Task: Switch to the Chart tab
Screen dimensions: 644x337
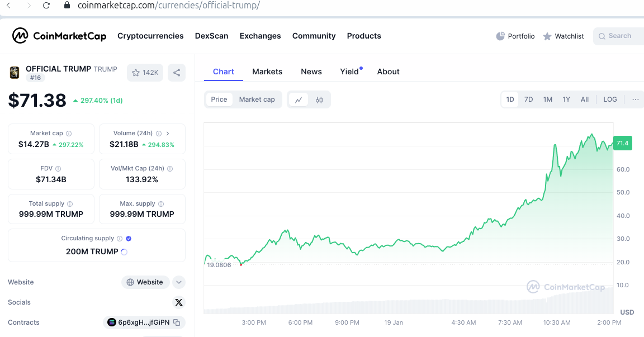Action: (224, 72)
